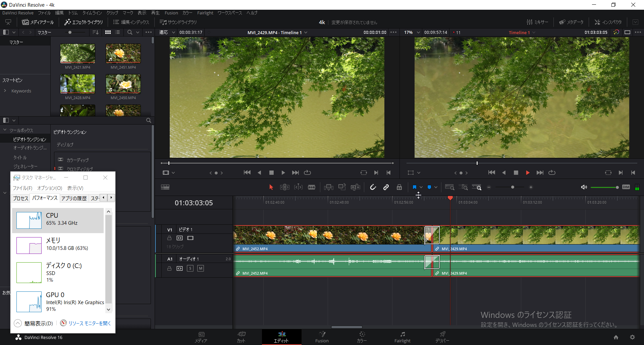Mute audio track A1 with M button
Viewport: 644px width, 345px height.
pyautogui.click(x=200, y=268)
